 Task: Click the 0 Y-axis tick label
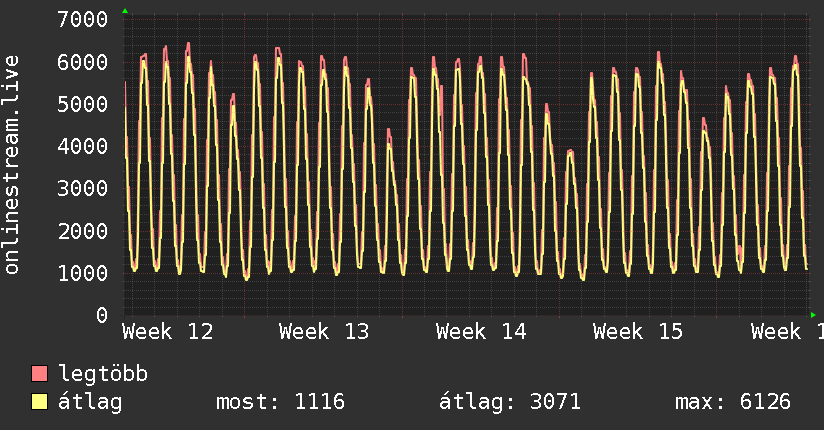[101, 316]
